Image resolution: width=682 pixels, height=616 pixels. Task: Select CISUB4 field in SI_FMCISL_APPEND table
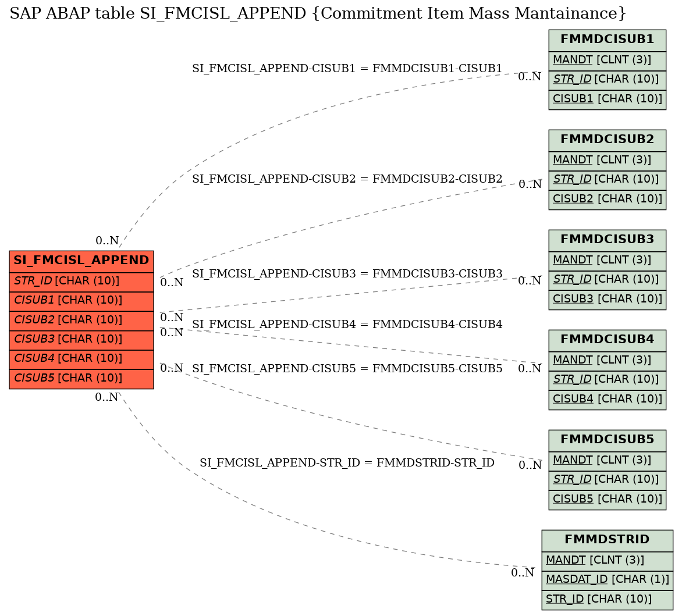point(81,360)
